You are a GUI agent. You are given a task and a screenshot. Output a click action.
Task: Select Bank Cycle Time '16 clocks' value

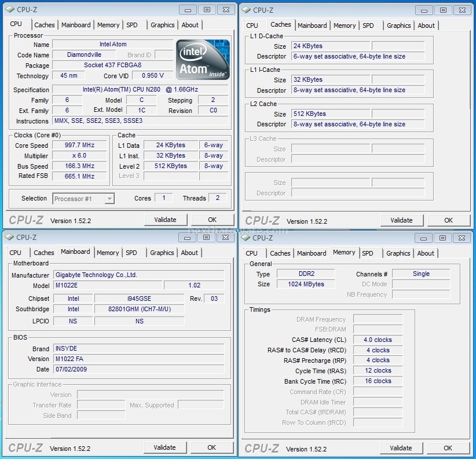[x=378, y=381]
